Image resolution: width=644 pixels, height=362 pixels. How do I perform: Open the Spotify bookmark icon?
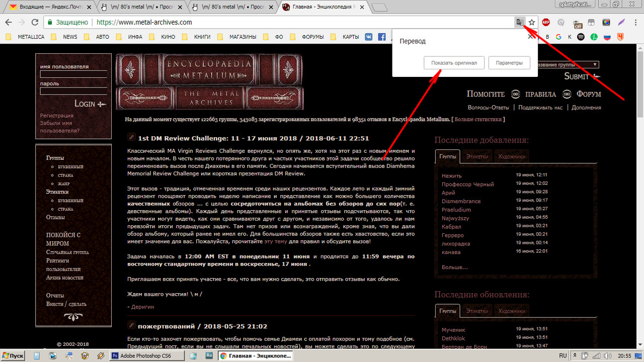pos(581,37)
